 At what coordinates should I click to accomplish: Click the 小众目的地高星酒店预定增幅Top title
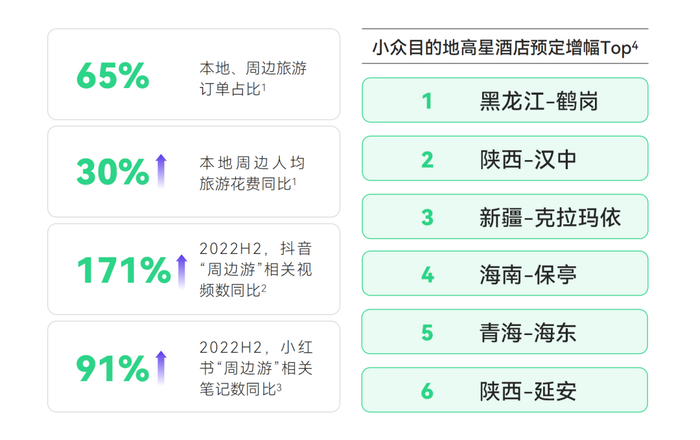click(x=504, y=47)
